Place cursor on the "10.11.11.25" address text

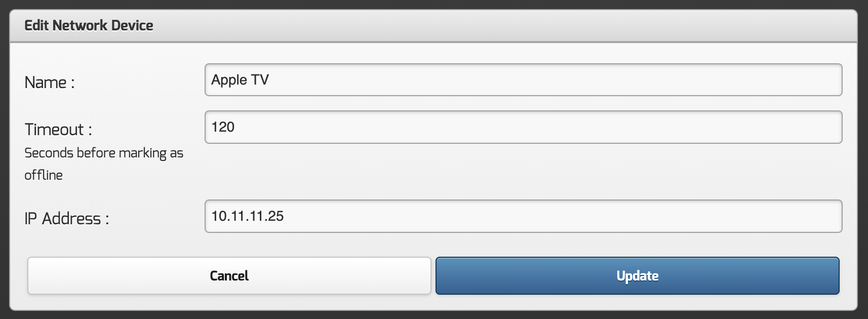point(248,216)
